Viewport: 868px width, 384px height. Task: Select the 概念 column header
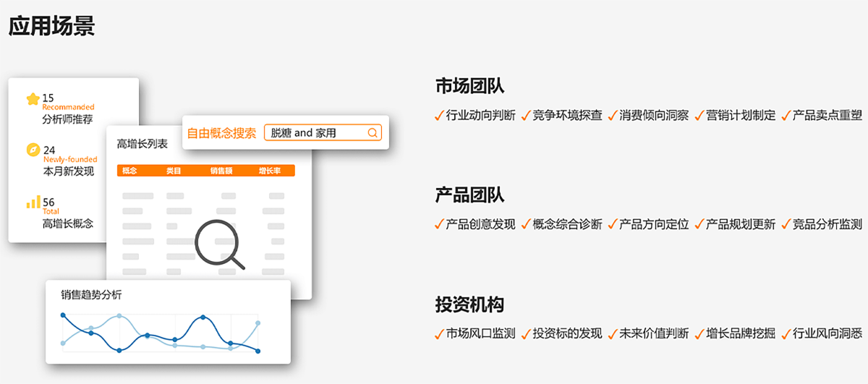[130, 171]
